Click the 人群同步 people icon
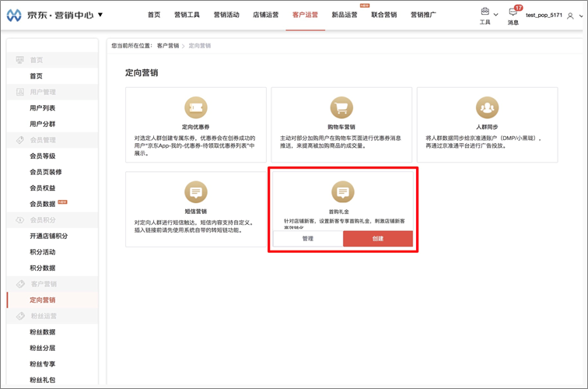The height and width of the screenshot is (389, 588). [x=487, y=107]
